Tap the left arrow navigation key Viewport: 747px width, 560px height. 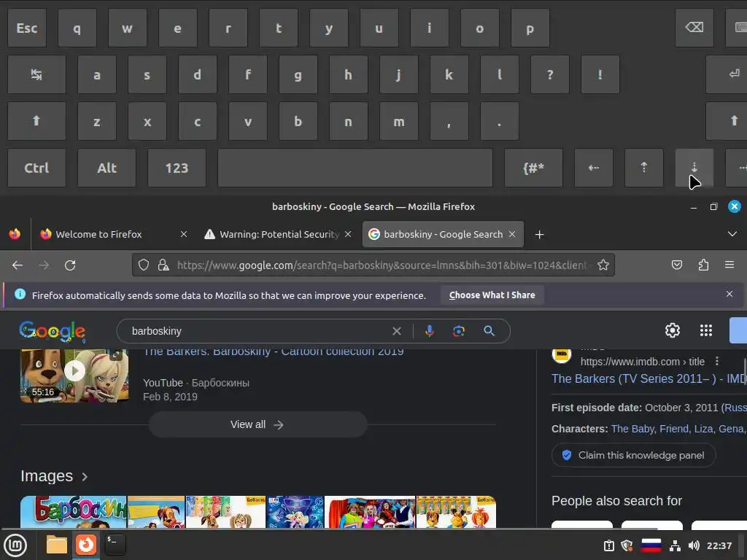pyautogui.click(x=594, y=168)
